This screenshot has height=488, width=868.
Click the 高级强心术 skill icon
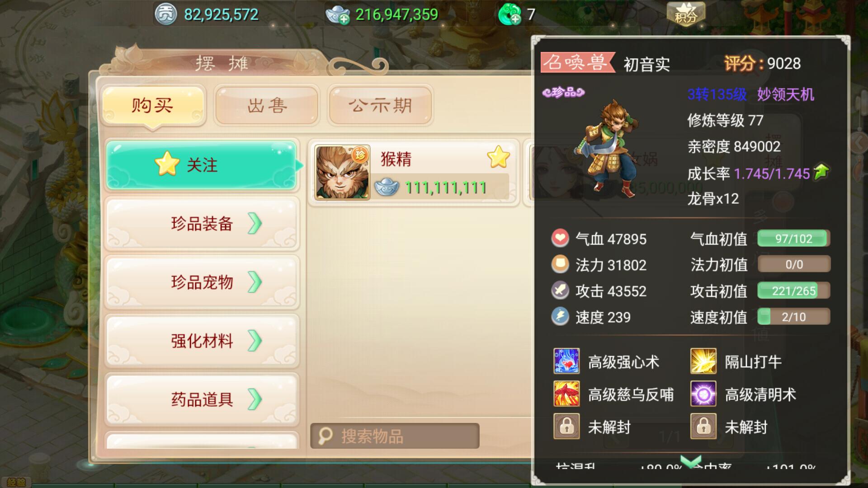coord(566,361)
